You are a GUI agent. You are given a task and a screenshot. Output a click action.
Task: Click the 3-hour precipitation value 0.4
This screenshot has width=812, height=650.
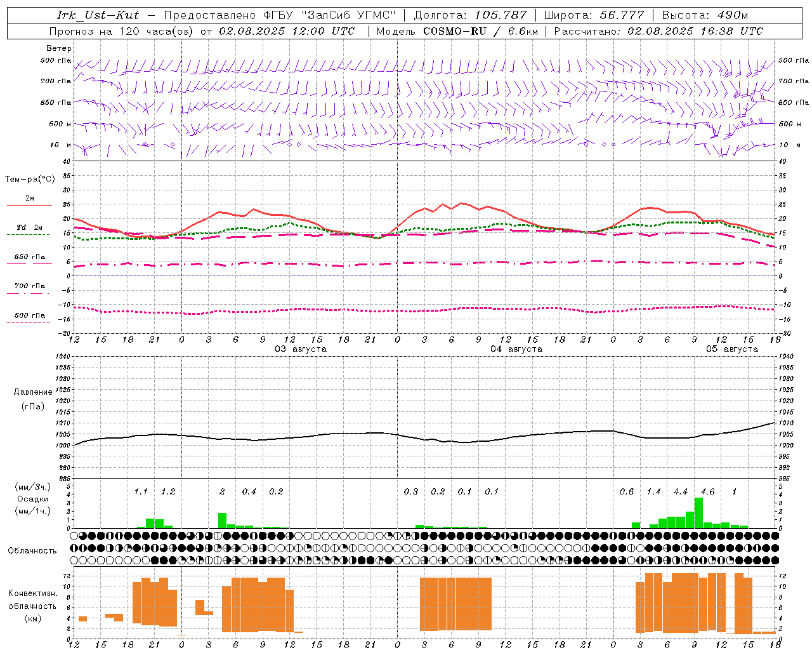(x=249, y=491)
